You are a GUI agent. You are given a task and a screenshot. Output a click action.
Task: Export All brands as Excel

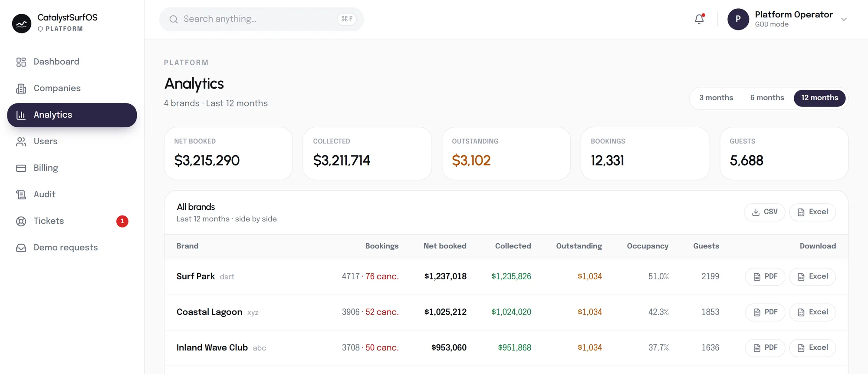coord(812,212)
